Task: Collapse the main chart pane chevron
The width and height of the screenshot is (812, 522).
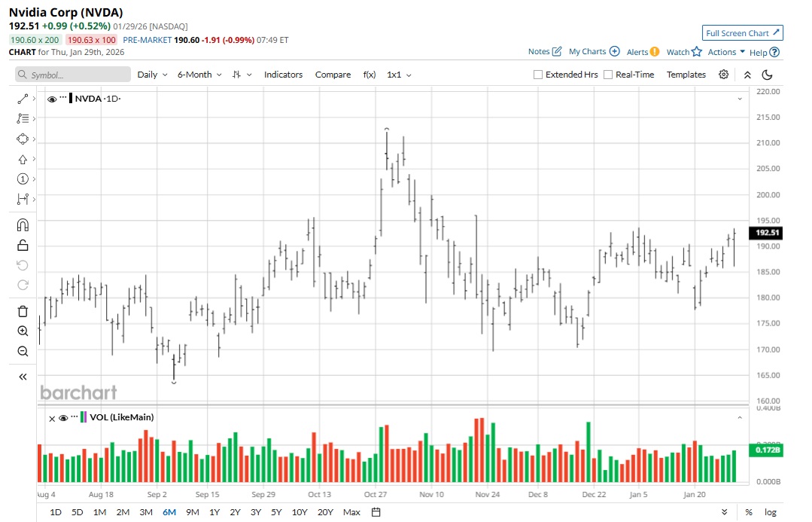Action: pyautogui.click(x=740, y=99)
